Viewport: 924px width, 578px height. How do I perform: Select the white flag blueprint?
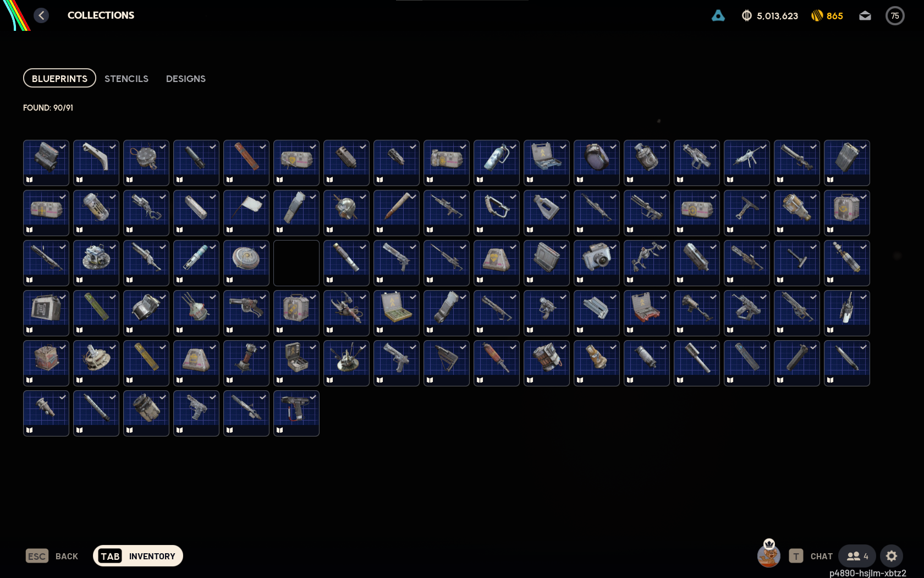(x=246, y=213)
